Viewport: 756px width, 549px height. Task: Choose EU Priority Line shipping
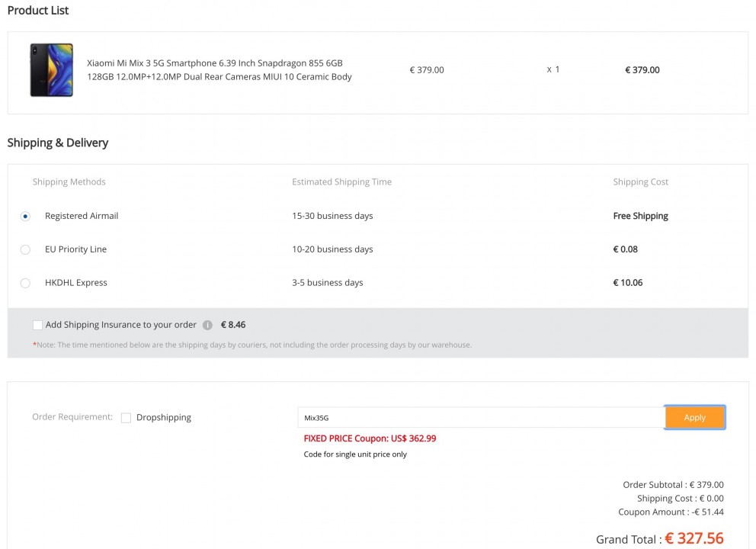[26, 249]
